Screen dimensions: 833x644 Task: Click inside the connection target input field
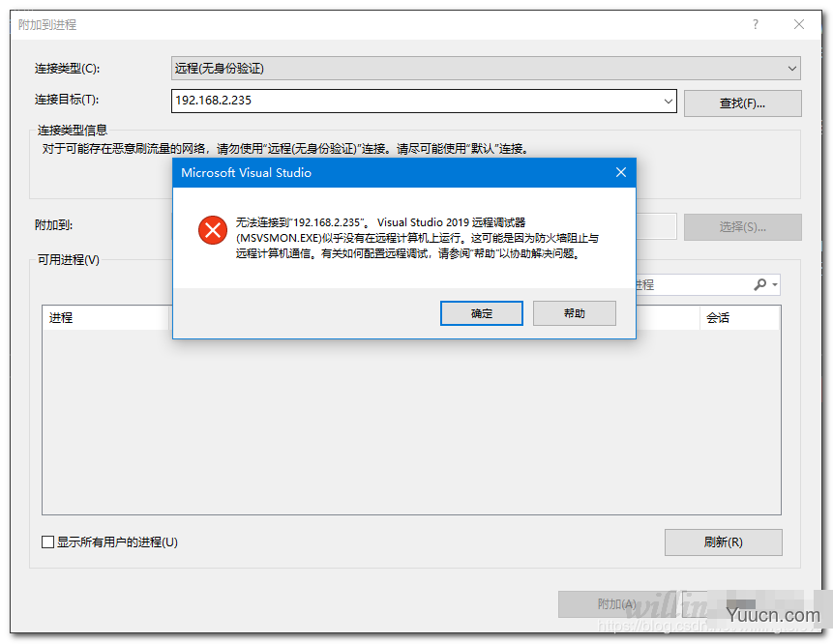pos(417,101)
